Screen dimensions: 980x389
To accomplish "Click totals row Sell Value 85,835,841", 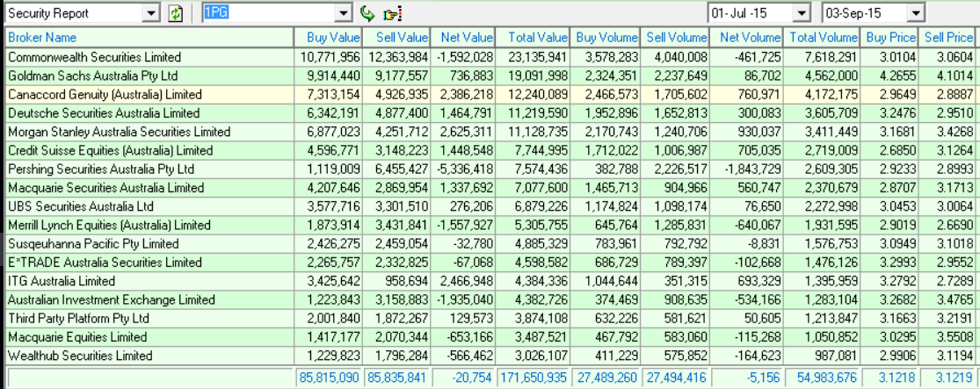I will (396, 378).
